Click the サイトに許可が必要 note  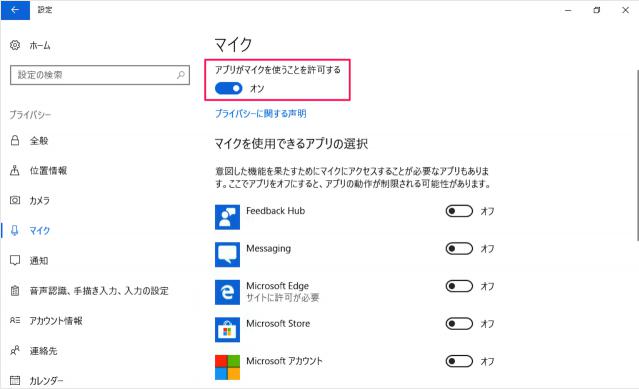point(283,298)
